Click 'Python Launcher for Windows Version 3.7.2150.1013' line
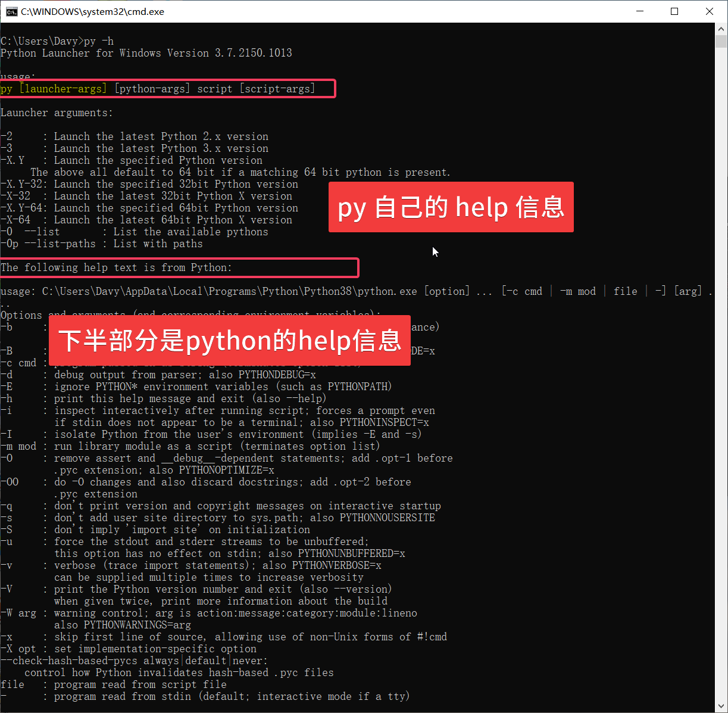Screen dimensions: 728x713 pos(146,53)
